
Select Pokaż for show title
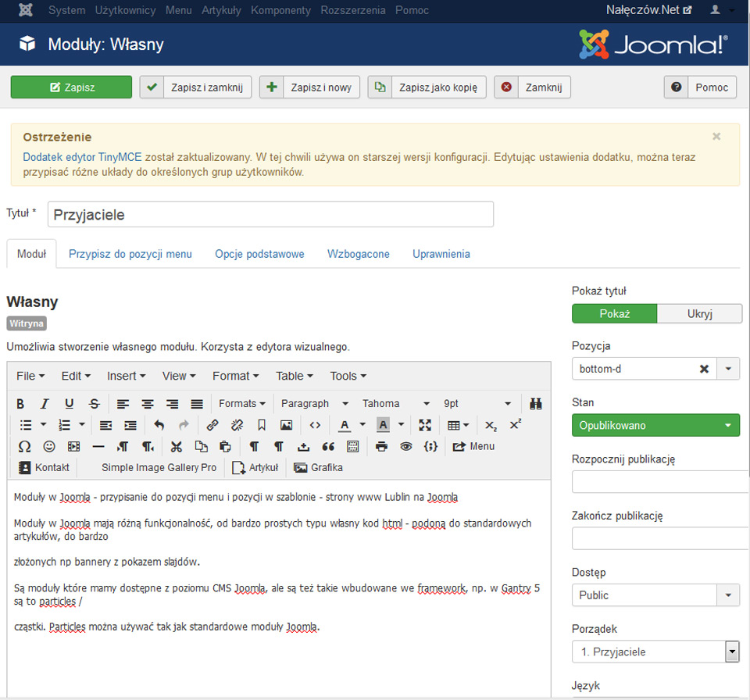click(x=615, y=314)
